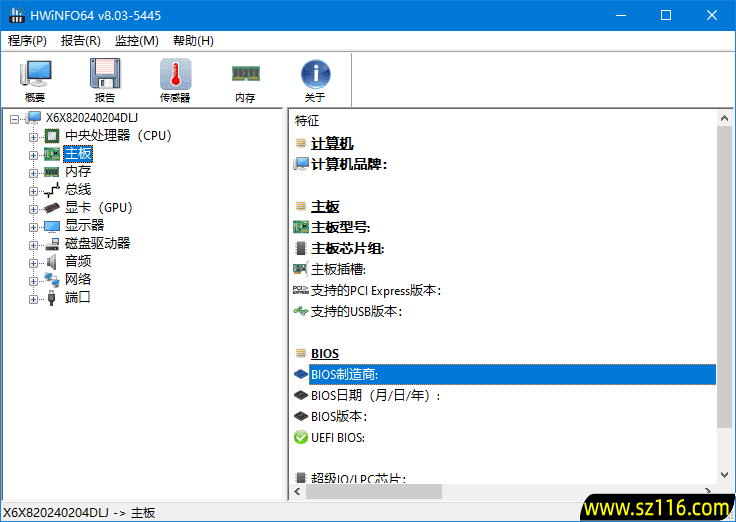The width and height of the screenshot is (736, 522).
Task: Click the board icon beside 主板型号
Action: coord(300,227)
